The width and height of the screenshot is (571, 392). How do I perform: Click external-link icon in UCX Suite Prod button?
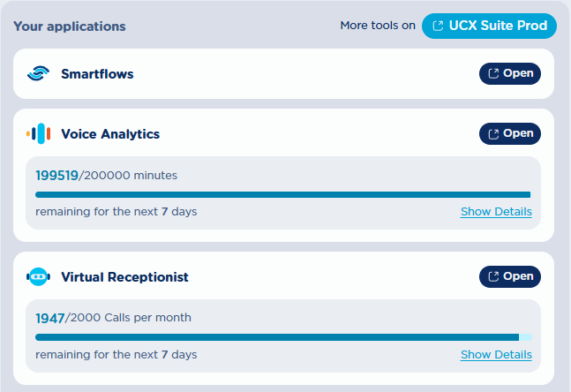pos(438,26)
